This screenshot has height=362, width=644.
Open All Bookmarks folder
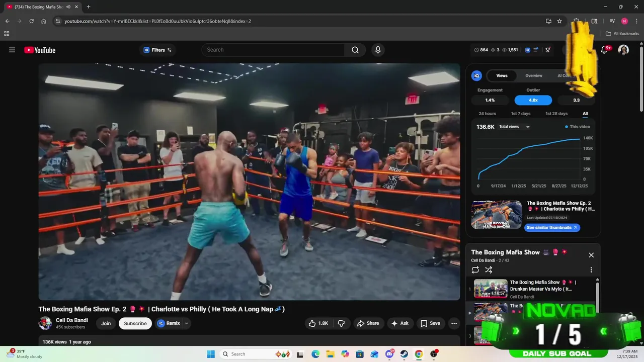tap(622, 34)
